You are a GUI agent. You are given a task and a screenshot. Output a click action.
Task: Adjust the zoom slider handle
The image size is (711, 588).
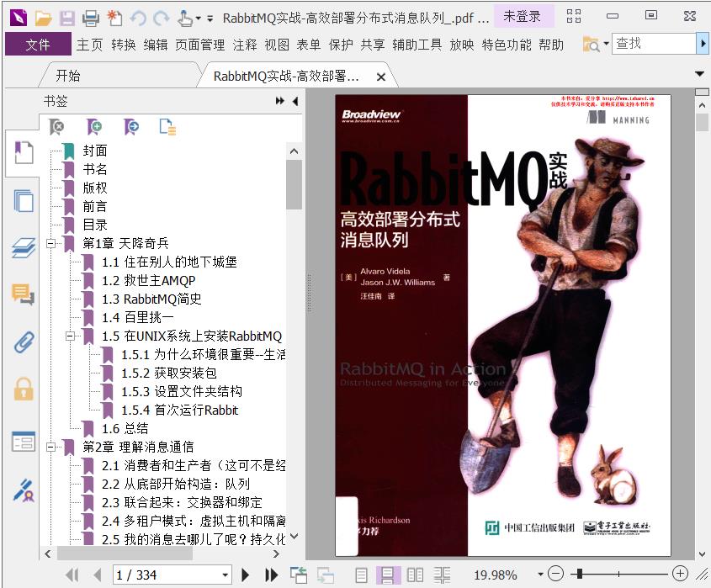tap(579, 574)
